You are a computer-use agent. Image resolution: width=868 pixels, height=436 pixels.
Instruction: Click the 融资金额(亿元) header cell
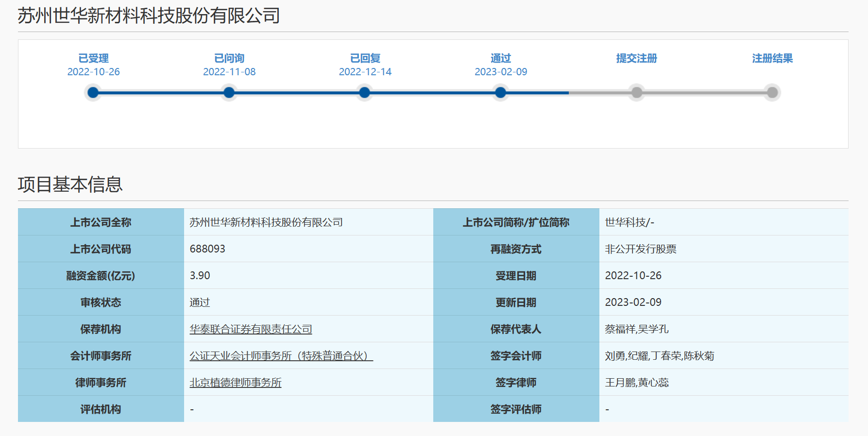tap(101, 275)
